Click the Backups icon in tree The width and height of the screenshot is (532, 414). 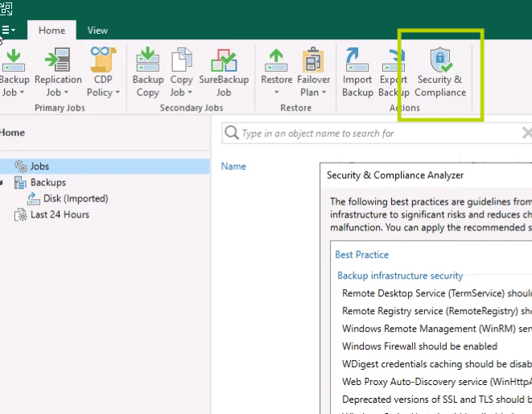(20, 182)
